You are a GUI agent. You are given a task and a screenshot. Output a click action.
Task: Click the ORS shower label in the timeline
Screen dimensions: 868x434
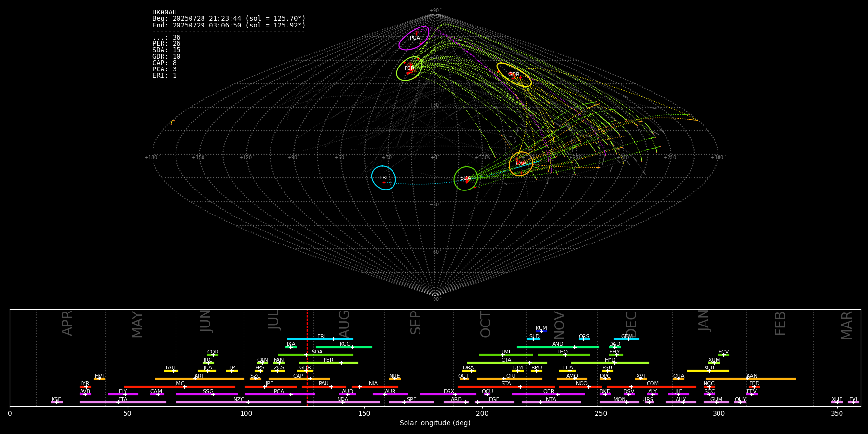click(x=584, y=337)
